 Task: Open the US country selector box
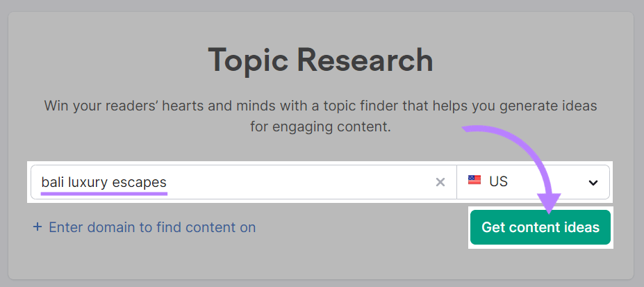point(533,182)
